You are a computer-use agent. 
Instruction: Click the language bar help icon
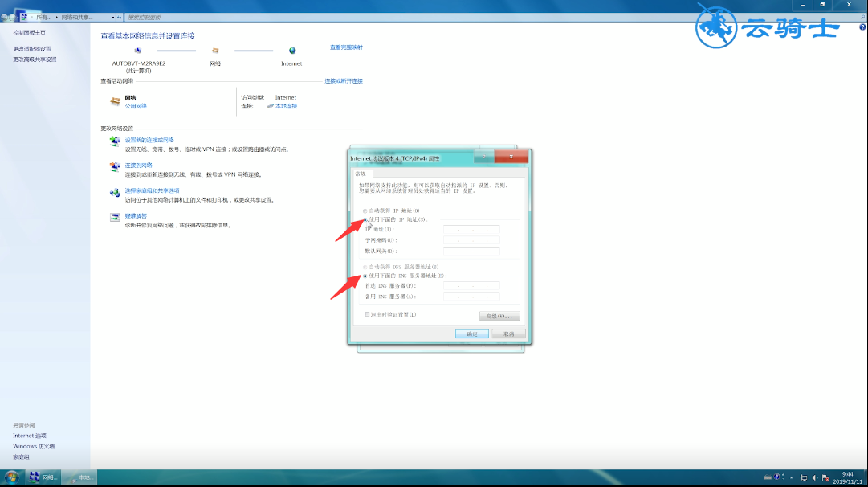point(776,477)
